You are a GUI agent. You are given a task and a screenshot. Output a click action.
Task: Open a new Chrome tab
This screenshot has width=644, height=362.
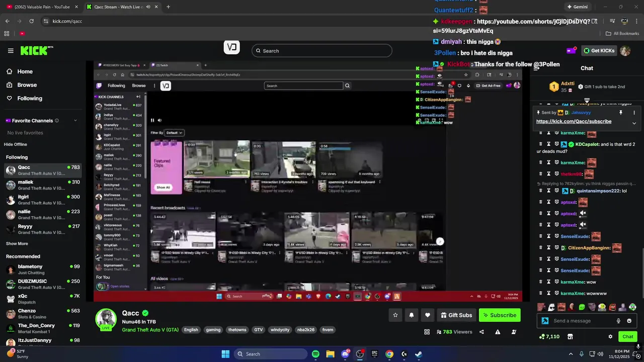tap(168, 7)
